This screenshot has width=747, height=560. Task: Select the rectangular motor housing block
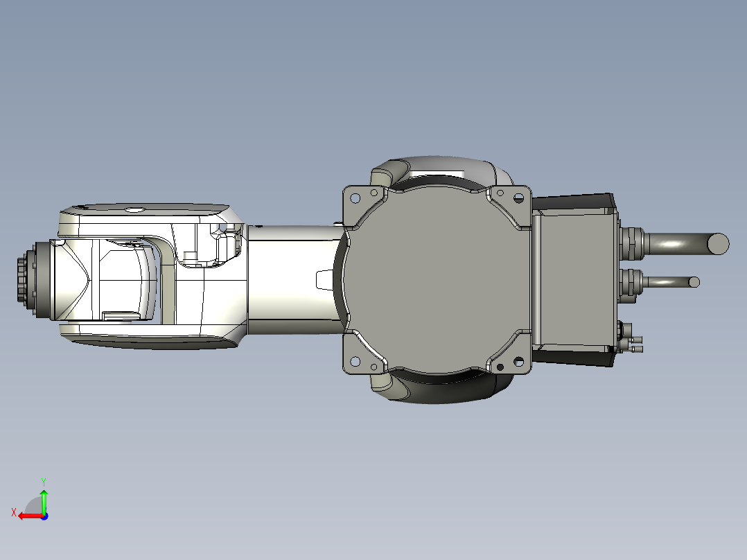click(x=575, y=277)
